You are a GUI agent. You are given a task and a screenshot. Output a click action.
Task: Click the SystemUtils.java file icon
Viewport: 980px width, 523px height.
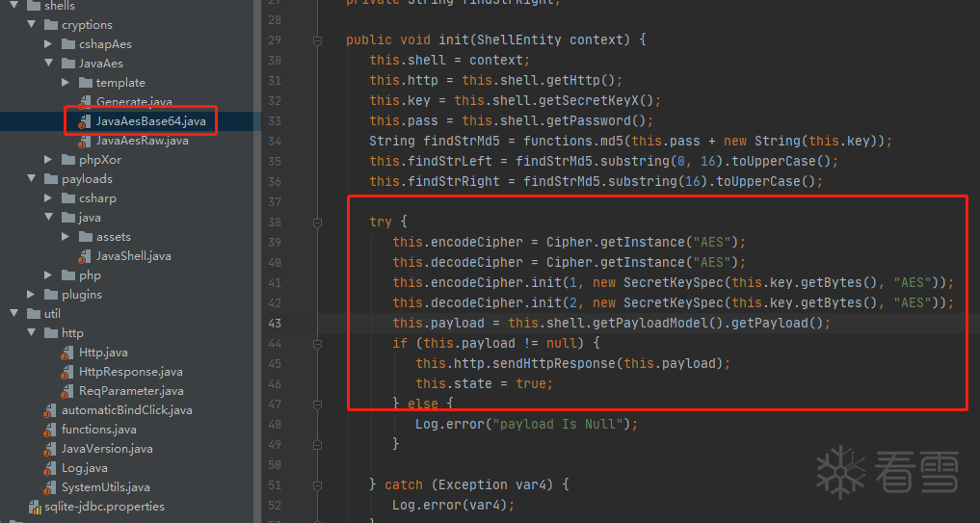click(51, 488)
